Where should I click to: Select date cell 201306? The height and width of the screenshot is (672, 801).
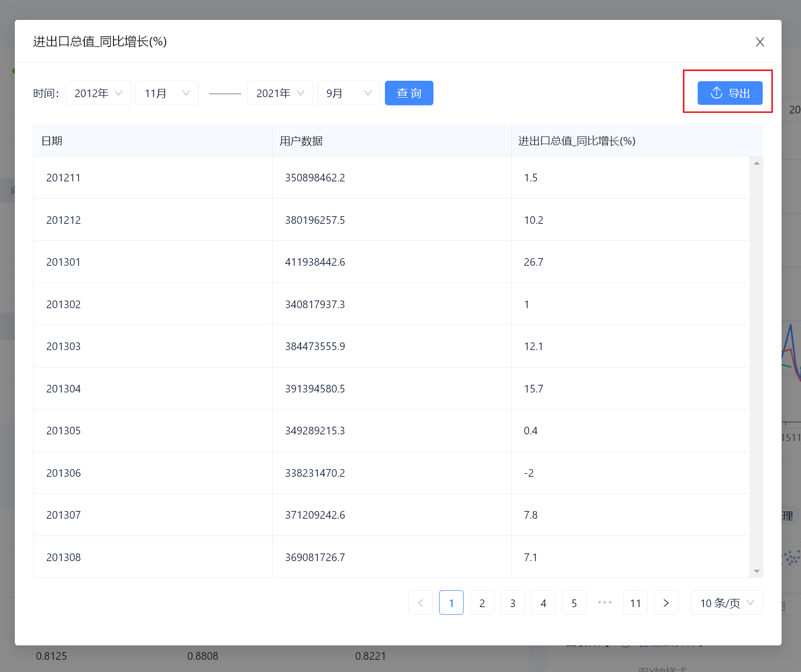tap(63, 473)
